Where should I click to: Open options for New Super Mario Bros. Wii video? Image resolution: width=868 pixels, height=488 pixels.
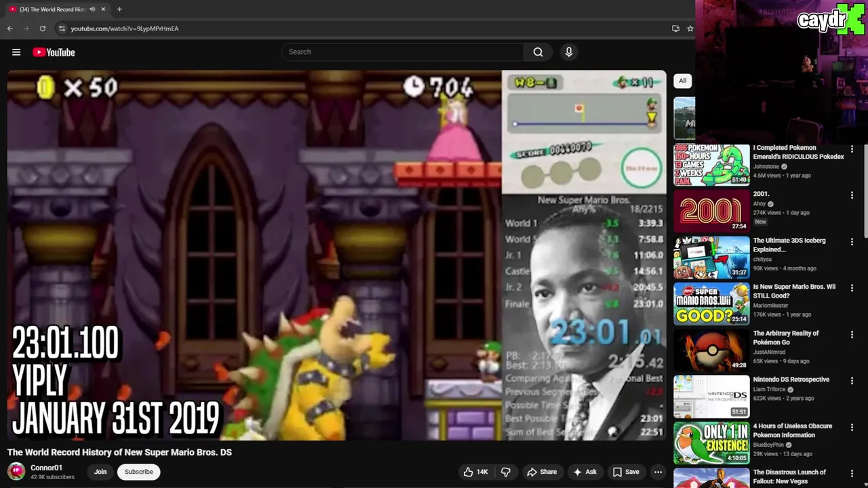(852, 288)
